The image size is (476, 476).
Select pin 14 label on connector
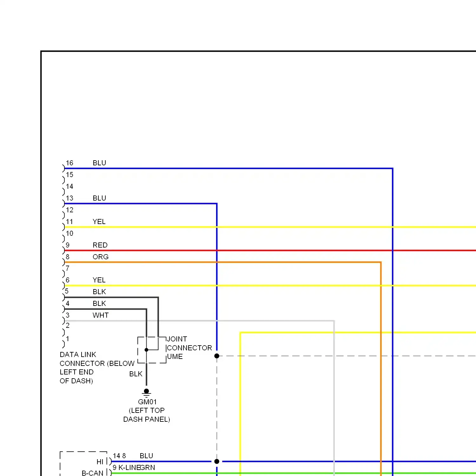coord(69,187)
